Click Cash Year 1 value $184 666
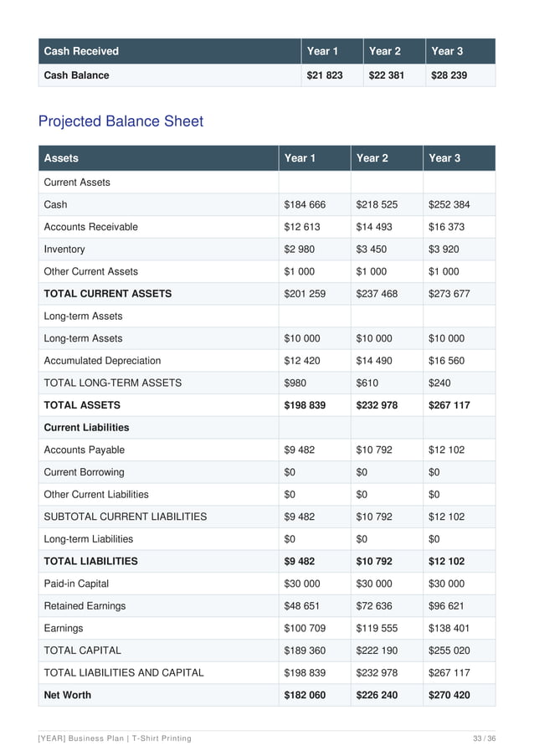Screen dimensions: 534x756 click(x=305, y=204)
